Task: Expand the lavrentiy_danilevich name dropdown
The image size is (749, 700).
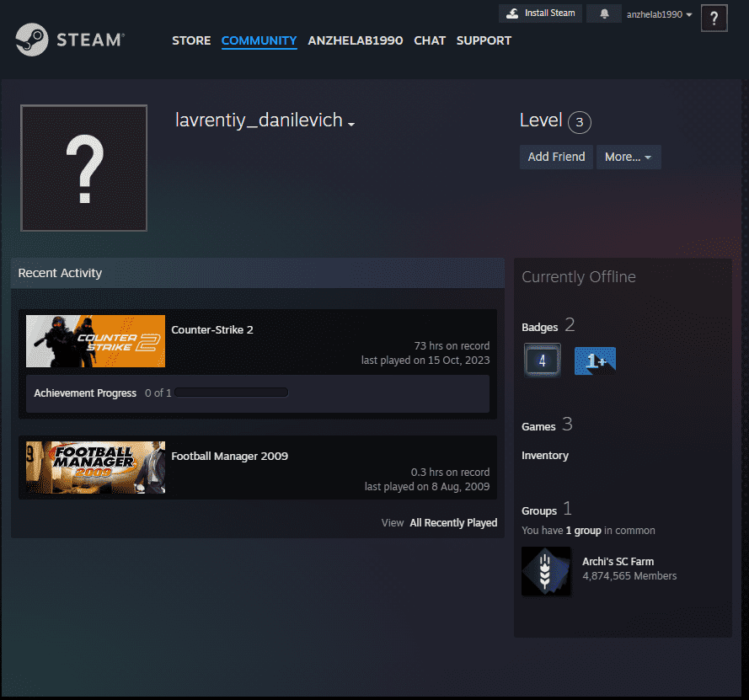Action: coord(350,123)
